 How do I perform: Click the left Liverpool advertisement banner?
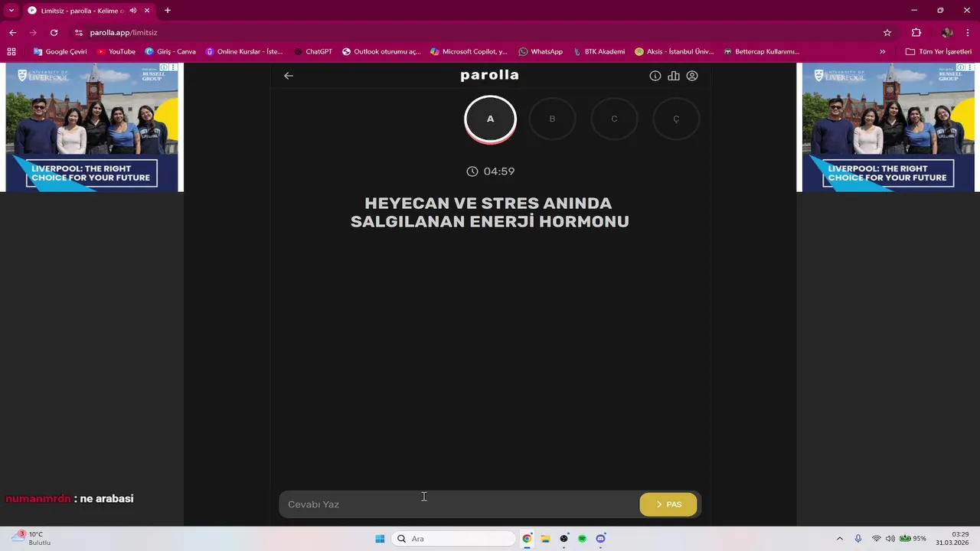point(92,127)
